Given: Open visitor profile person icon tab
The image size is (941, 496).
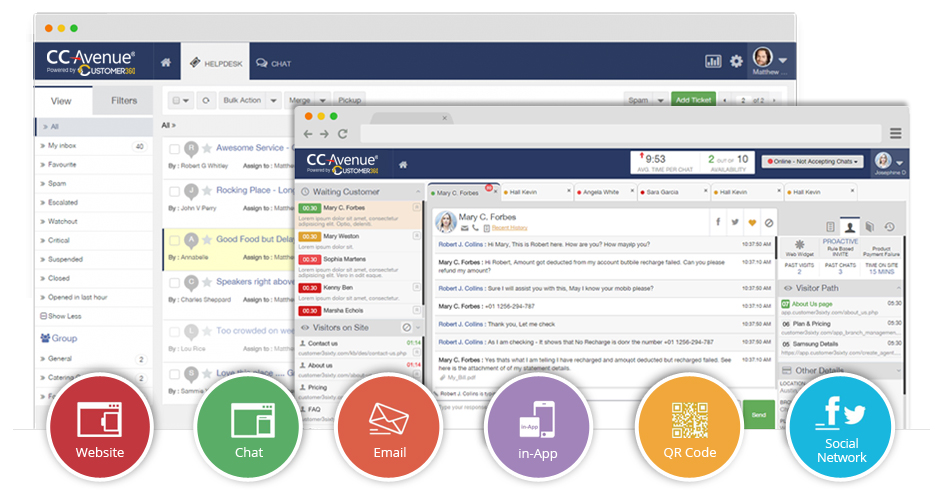Looking at the screenshot, I should click(x=850, y=226).
